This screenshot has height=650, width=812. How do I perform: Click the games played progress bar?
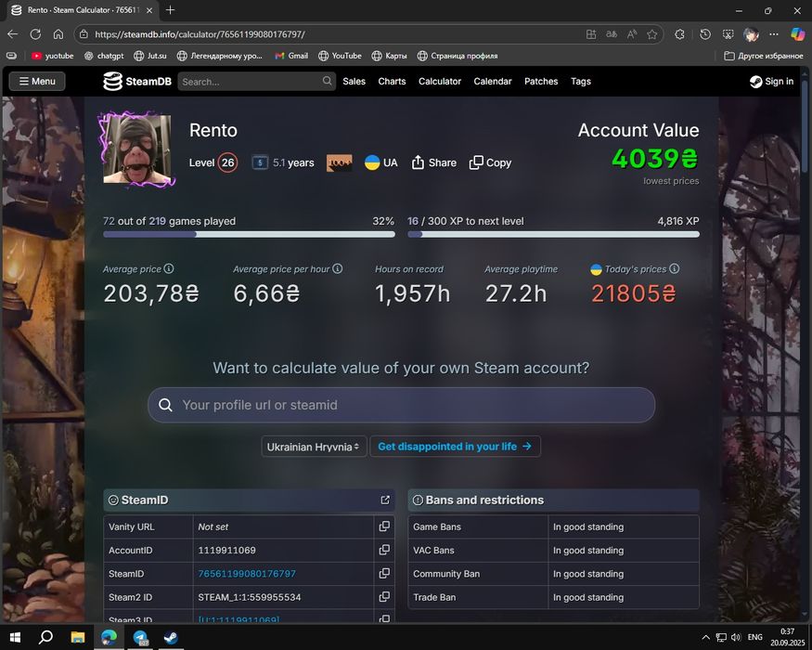pos(249,234)
